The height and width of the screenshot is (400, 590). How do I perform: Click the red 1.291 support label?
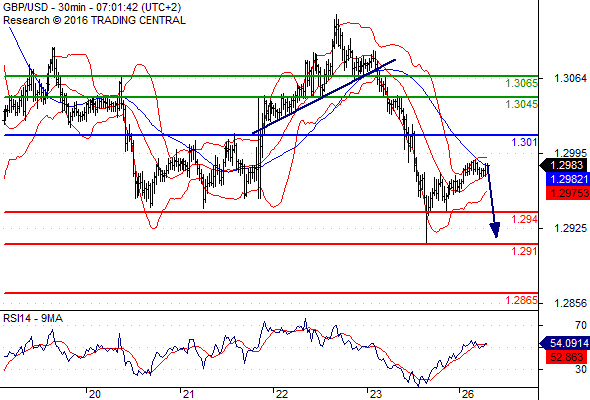pyautogui.click(x=524, y=251)
